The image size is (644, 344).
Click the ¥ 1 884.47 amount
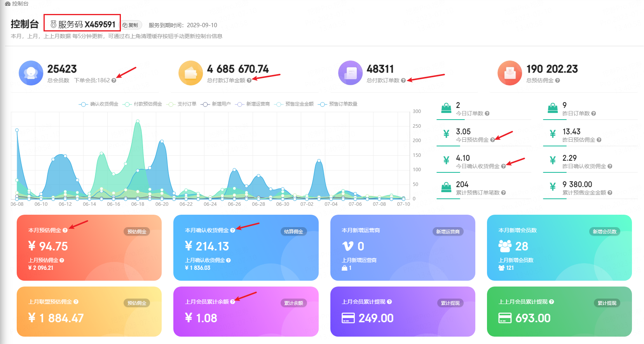point(56,318)
